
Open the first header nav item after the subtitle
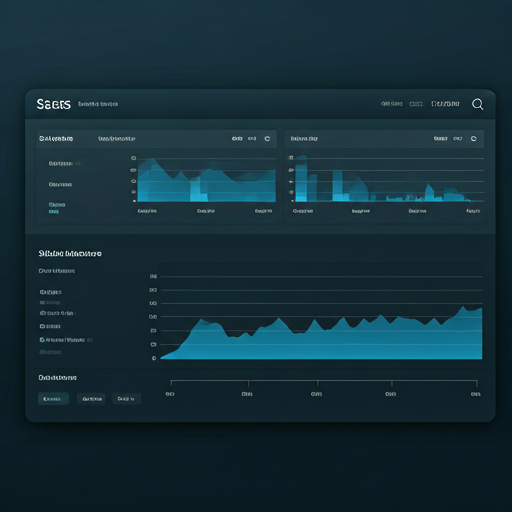(x=392, y=104)
